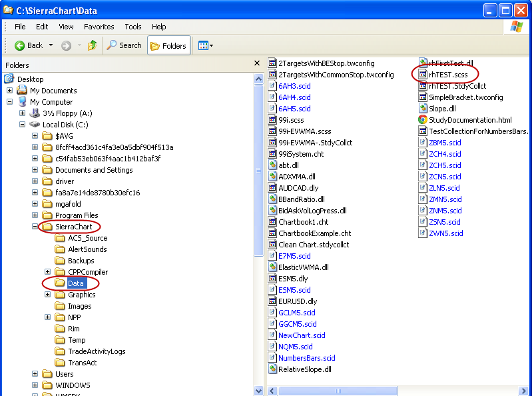532x396 pixels.
Task: Click the abt.dll file icon
Action: coord(272,165)
